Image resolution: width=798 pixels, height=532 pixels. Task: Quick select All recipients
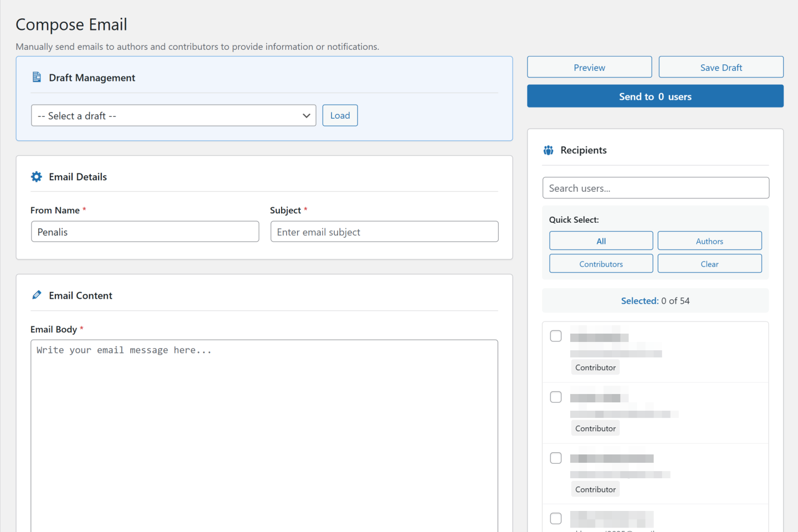pos(601,241)
